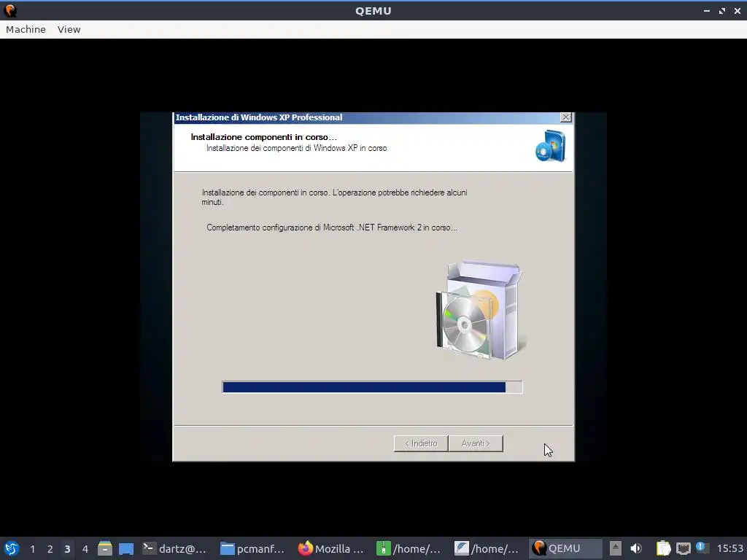Switch to workspace 4
This screenshot has width=747, height=560.
pos(85,549)
